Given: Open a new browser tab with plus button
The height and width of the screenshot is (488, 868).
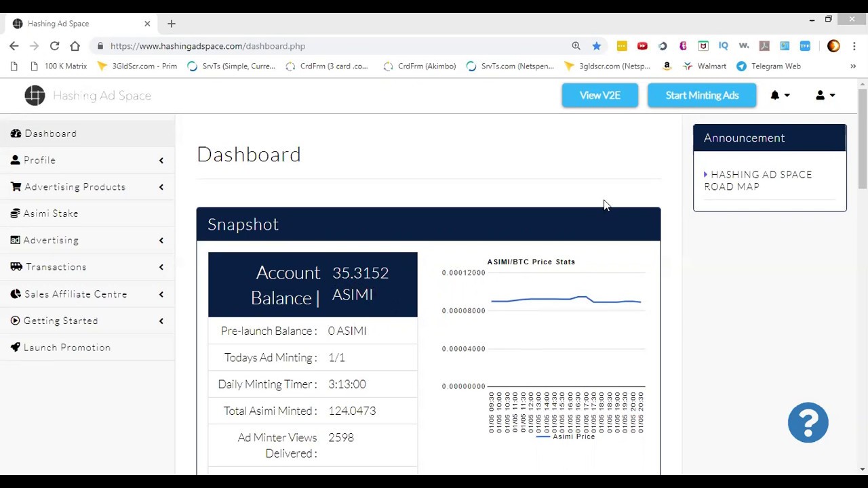Looking at the screenshot, I should (172, 24).
